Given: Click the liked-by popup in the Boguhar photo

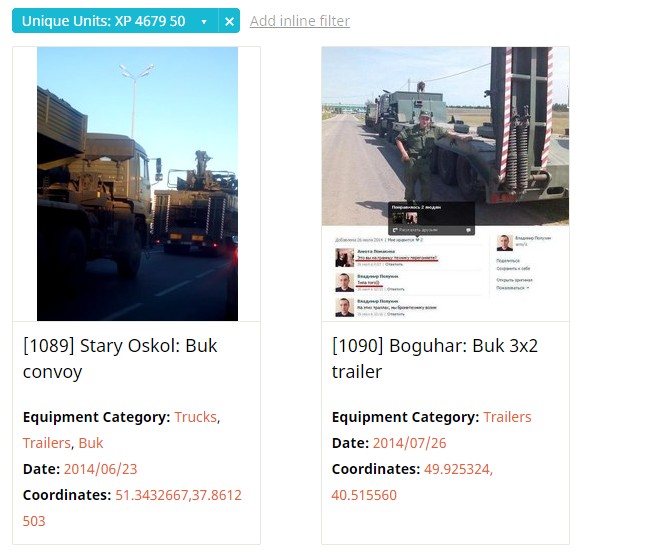Looking at the screenshot, I should click(x=431, y=218).
